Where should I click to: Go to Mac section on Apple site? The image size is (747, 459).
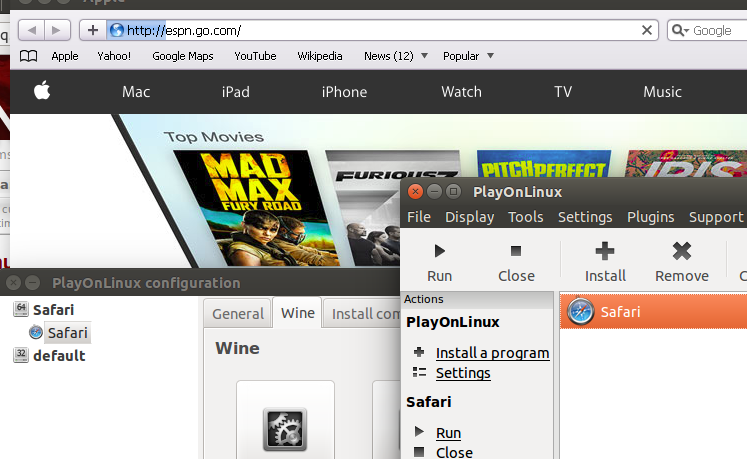(136, 92)
